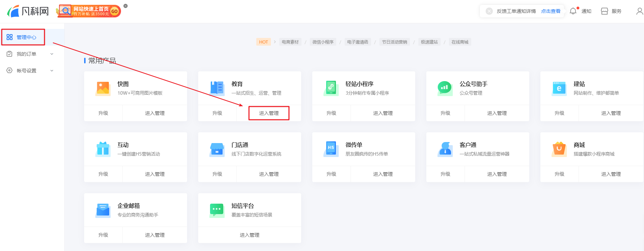Click the 微传单 H5 icon
Screen dimensions: 644x251
click(x=331, y=149)
